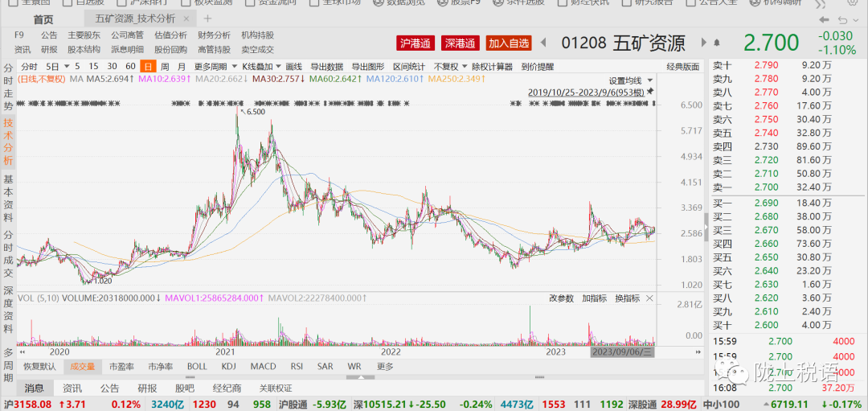868x411 pixels.
Task: Click 卖一 price 2.700 in order book
Action: point(767,187)
